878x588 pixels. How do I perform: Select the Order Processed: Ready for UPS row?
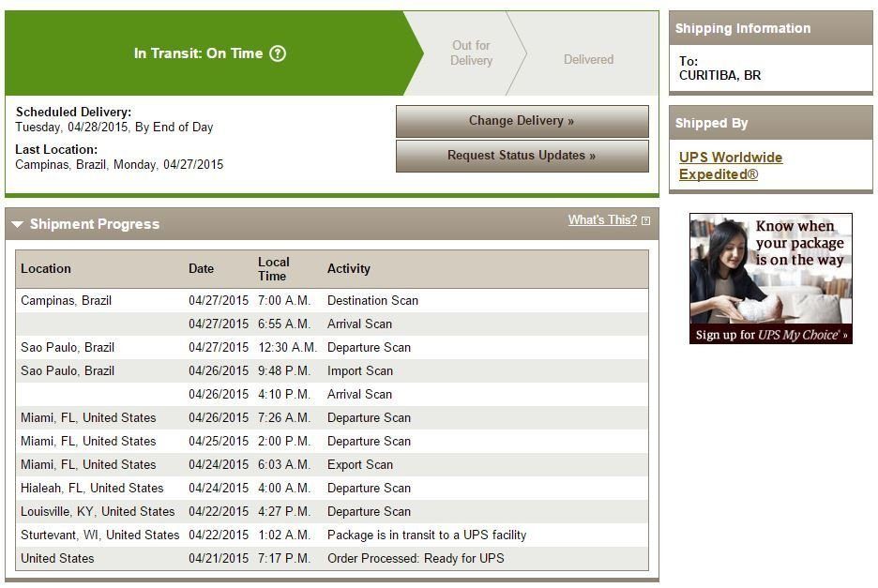pyautogui.click(x=332, y=558)
